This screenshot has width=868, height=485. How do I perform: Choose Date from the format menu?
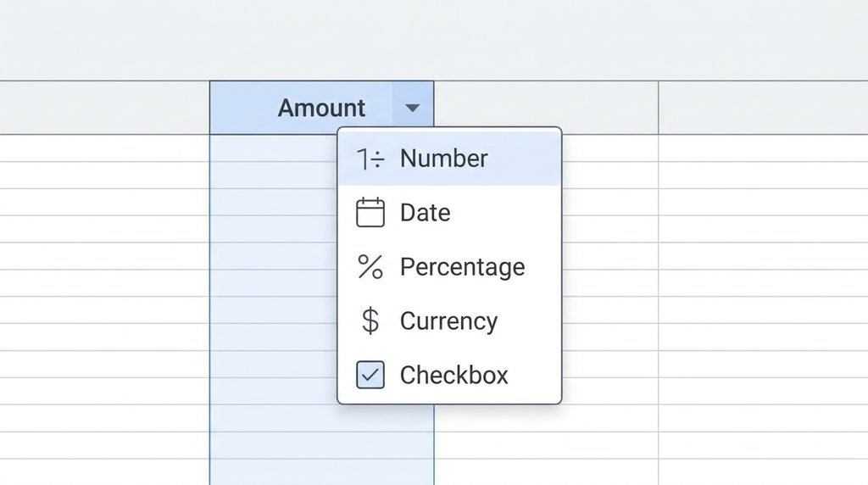tap(449, 213)
